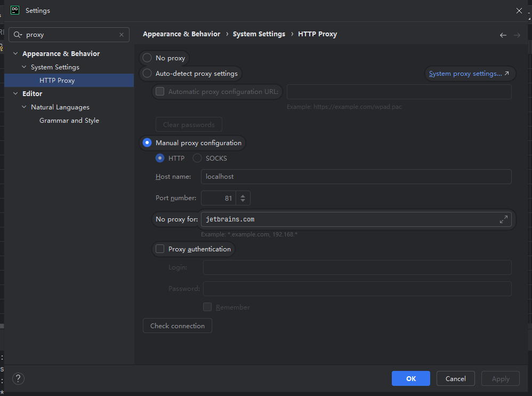The width and height of the screenshot is (532, 396).
Task: Choose Auto-detect proxy settings
Action: pos(147,73)
